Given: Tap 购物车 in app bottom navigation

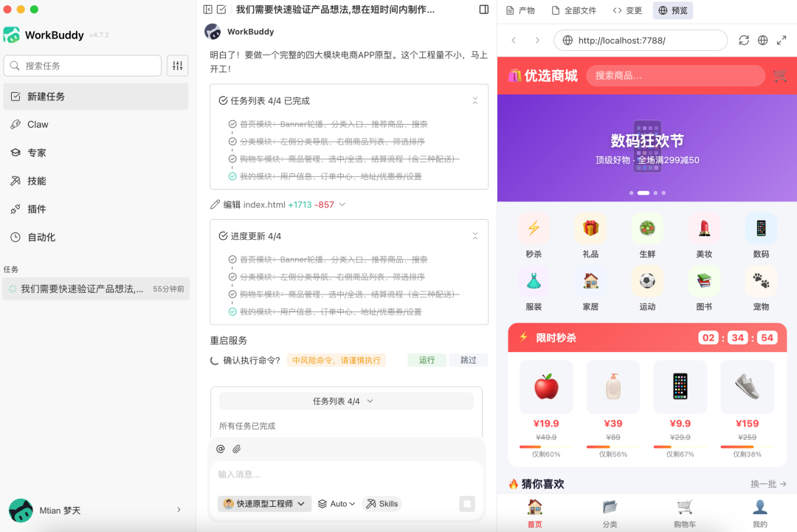Looking at the screenshot, I should tap(685, 514).
